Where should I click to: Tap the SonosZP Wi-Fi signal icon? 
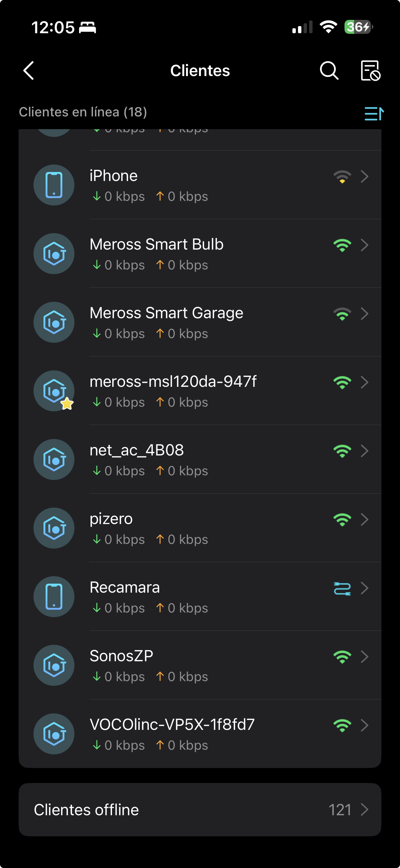pyautogui.click(x=342, y=657)
